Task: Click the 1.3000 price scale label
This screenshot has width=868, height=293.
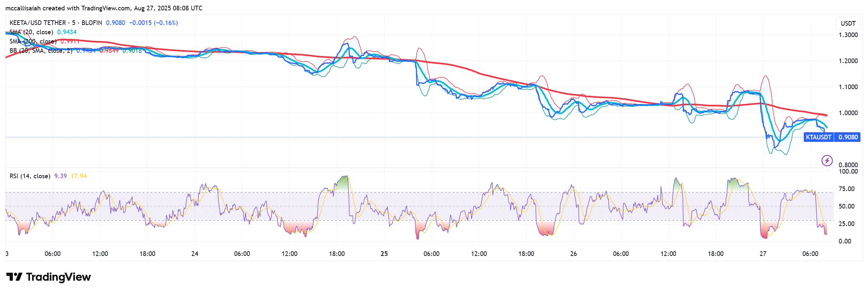Action: tap(848, 35)
